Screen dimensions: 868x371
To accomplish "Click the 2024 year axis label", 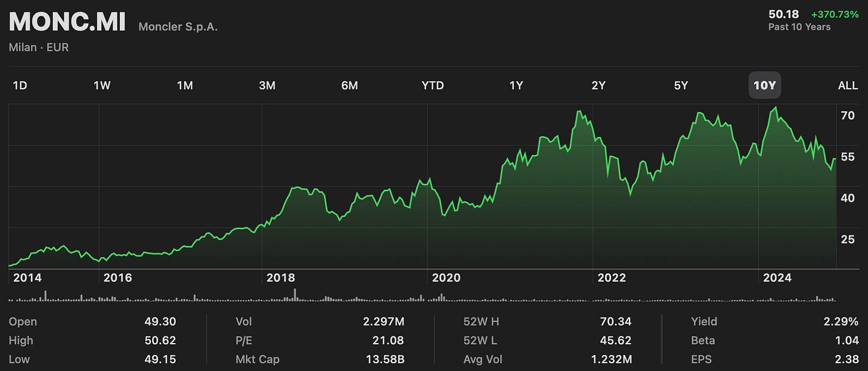I will [x=777, y=278].
